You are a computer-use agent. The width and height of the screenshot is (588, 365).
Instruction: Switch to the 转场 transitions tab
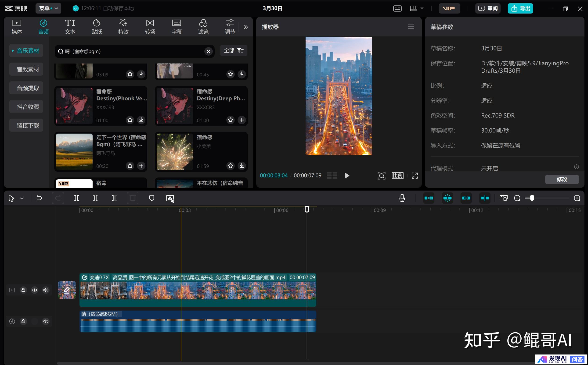point(150,27)
